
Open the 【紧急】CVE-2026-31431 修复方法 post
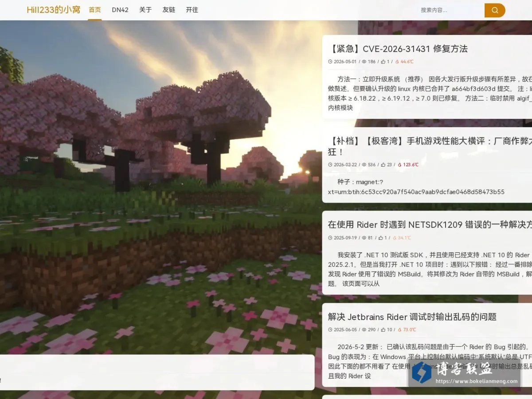click(398, 49)
